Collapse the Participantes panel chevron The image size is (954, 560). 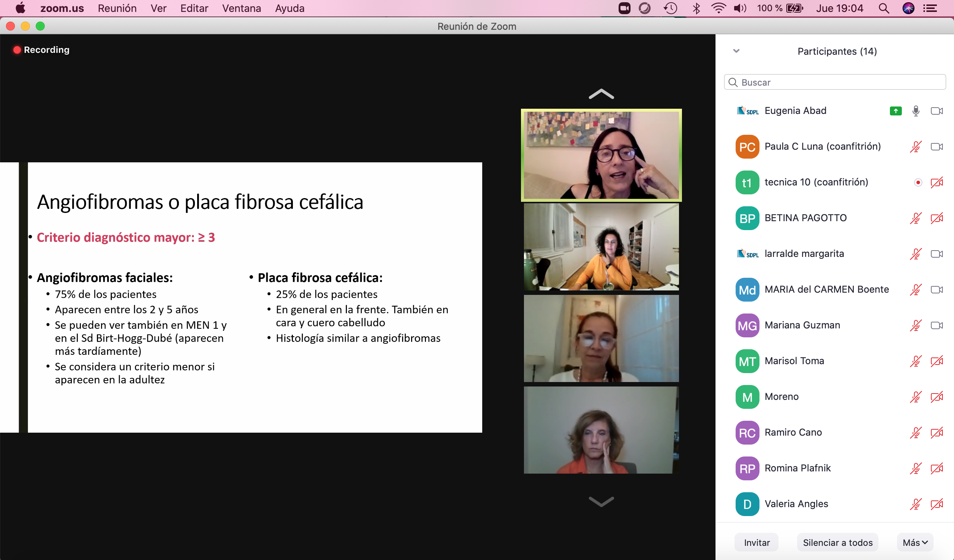tap(736, 51)
